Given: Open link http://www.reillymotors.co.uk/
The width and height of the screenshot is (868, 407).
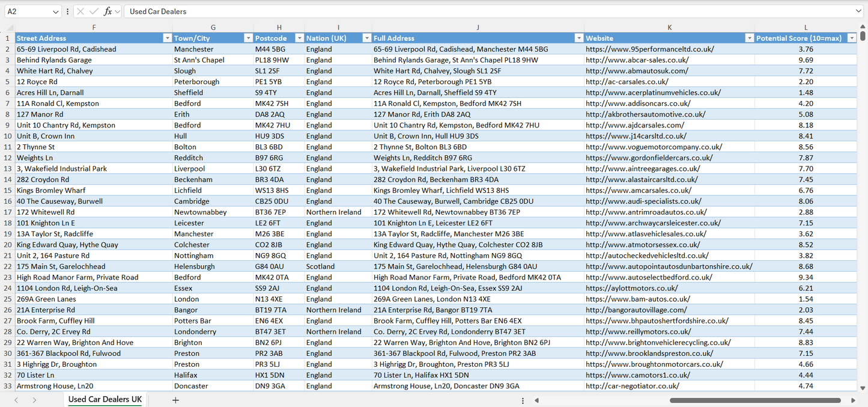Looking at the screenshot, I should 639,332.
